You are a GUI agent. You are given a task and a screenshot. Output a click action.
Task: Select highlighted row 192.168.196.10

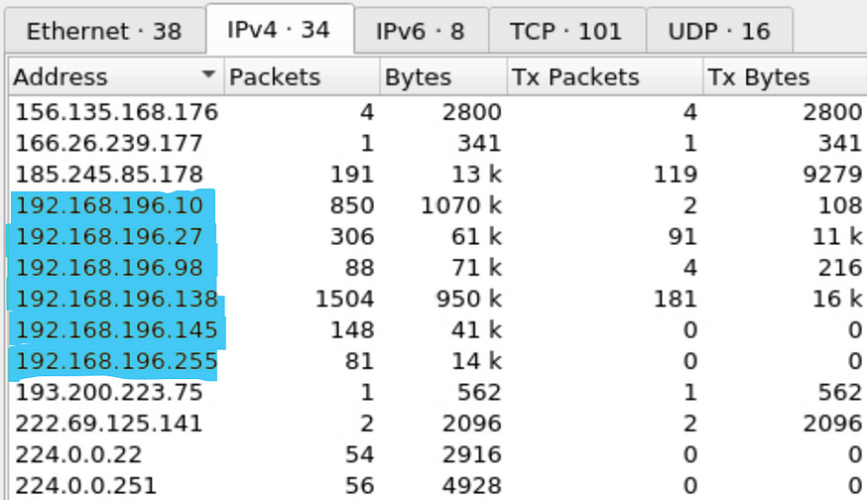(x=108, y=206)
